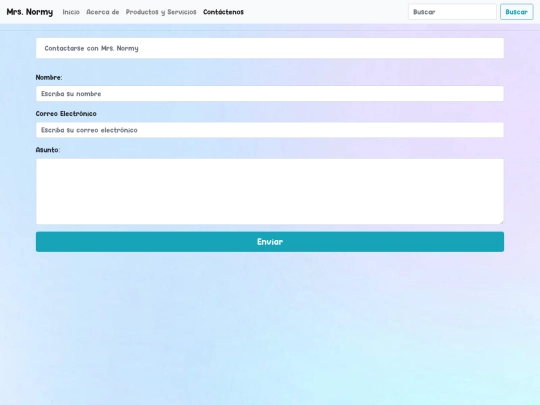Screen dimensions: 540x405
Task: Go to the Inicio page
Action: [x=71, y=12]
